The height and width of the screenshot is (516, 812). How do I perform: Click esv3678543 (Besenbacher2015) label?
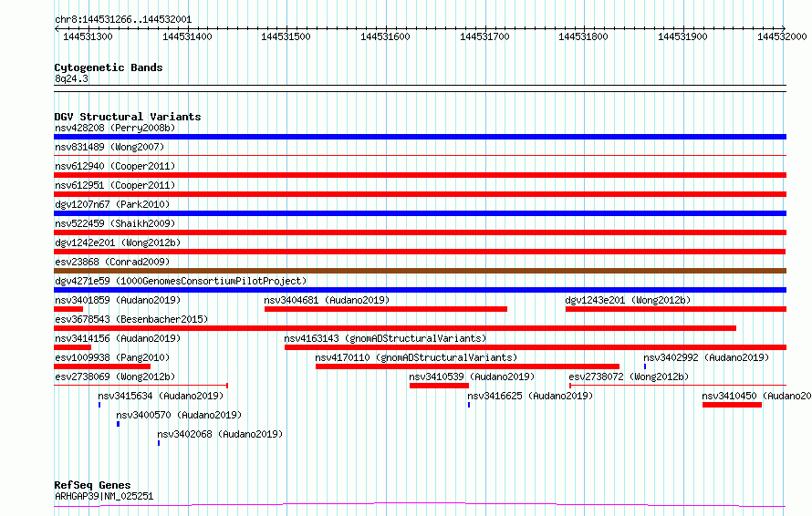(131, 319)
